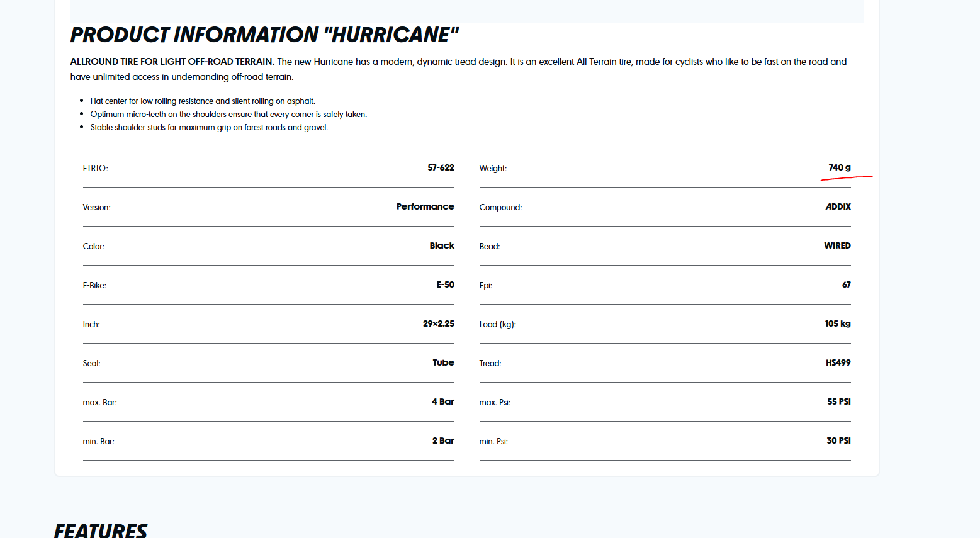The height and width of the screenshot is (538, 980).
Task: Select the 105 kg load value
Action: coord(837,323)
